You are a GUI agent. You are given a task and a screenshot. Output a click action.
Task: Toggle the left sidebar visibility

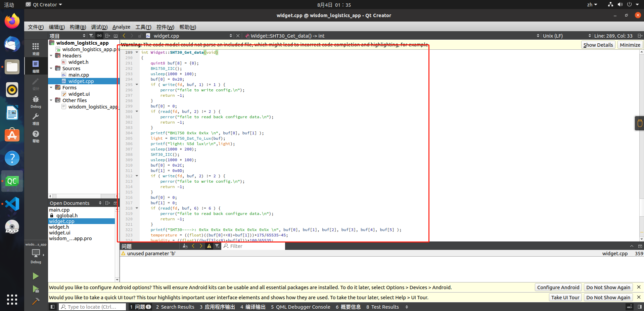pyautogui.click(x=52, y=307)
